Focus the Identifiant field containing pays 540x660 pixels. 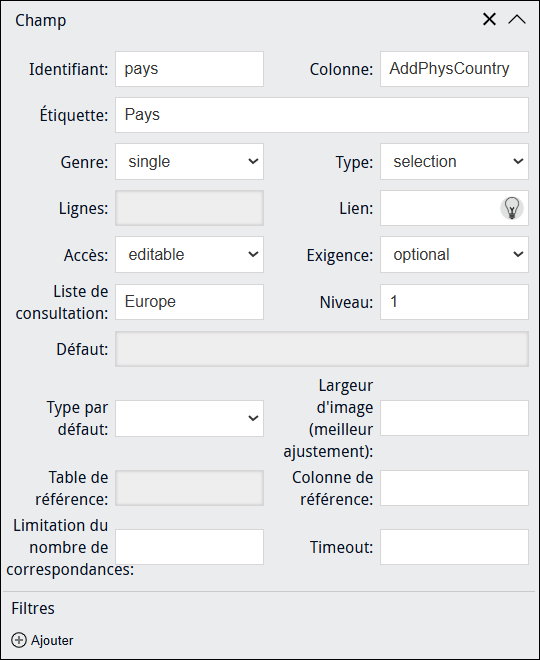tap(189, 69)
